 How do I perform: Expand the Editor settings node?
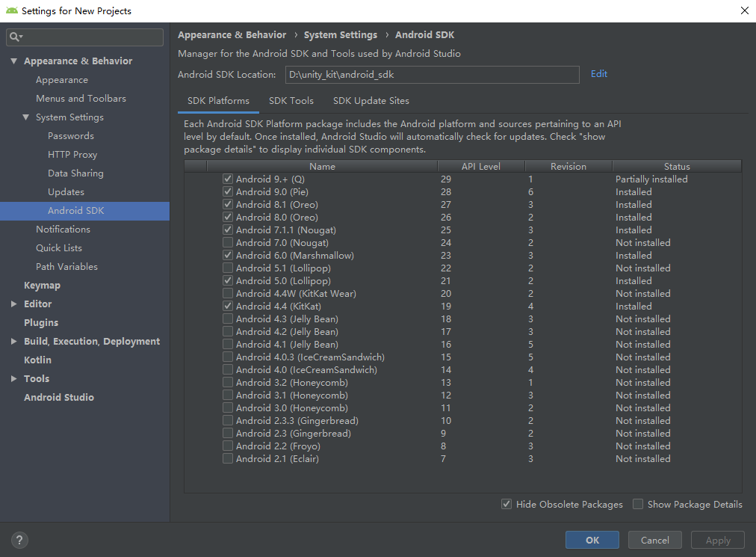(14, 304)
